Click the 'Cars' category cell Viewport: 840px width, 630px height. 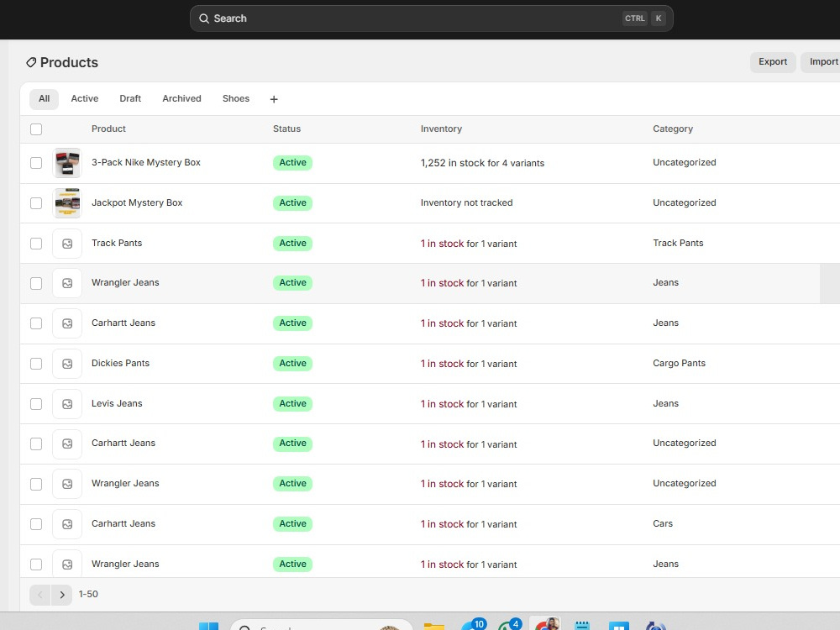point(662,523)
